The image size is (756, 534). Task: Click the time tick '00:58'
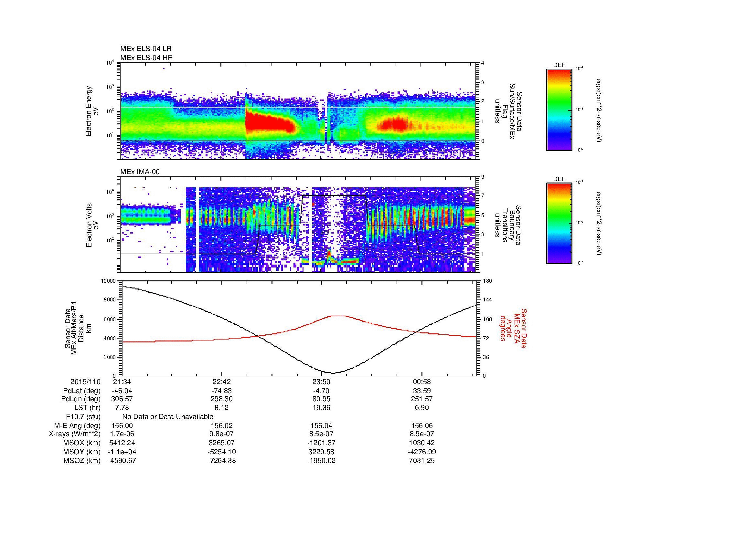point(422,382)
